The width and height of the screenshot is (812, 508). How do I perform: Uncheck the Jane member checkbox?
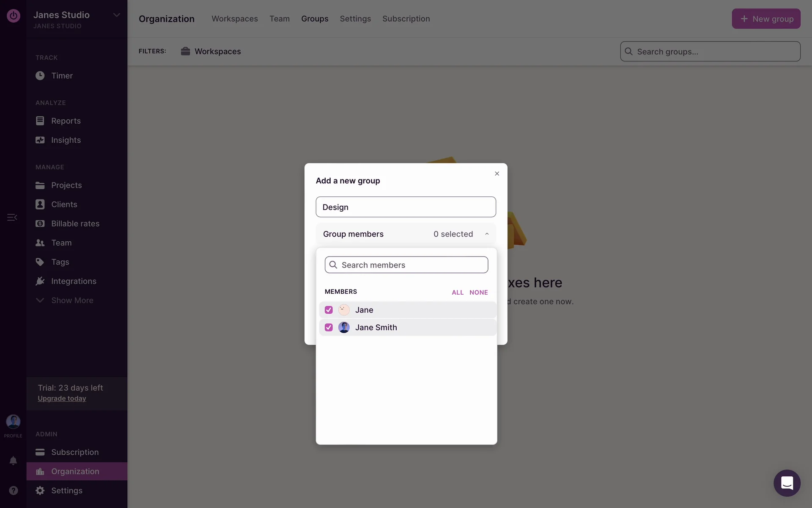pyautogui.click(x=329, y=310)
